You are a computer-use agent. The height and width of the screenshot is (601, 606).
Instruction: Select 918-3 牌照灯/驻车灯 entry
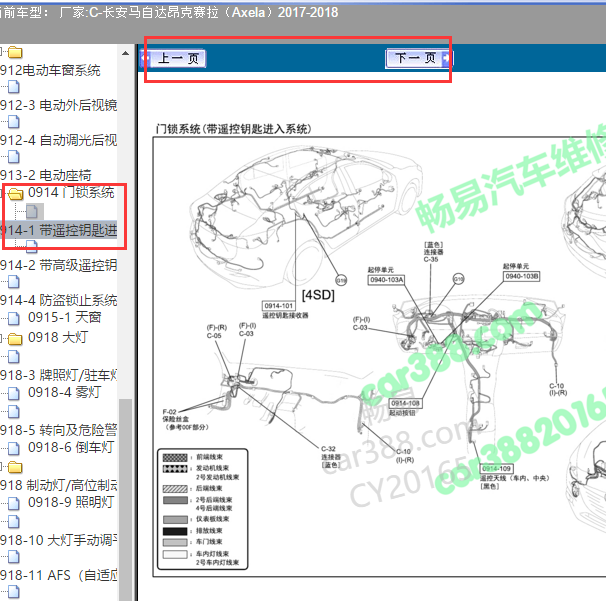click(58, 375)
